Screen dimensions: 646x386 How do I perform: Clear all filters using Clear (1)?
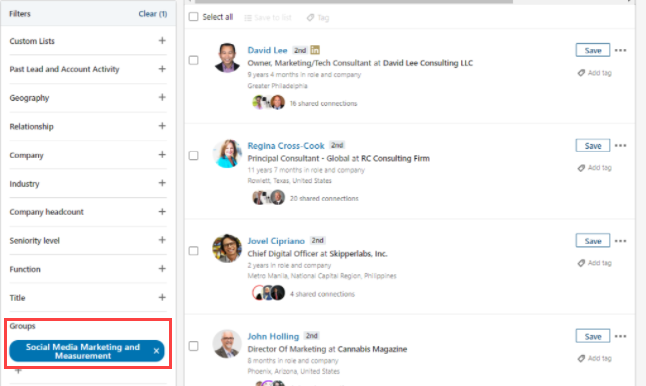[x=152, y=14]
